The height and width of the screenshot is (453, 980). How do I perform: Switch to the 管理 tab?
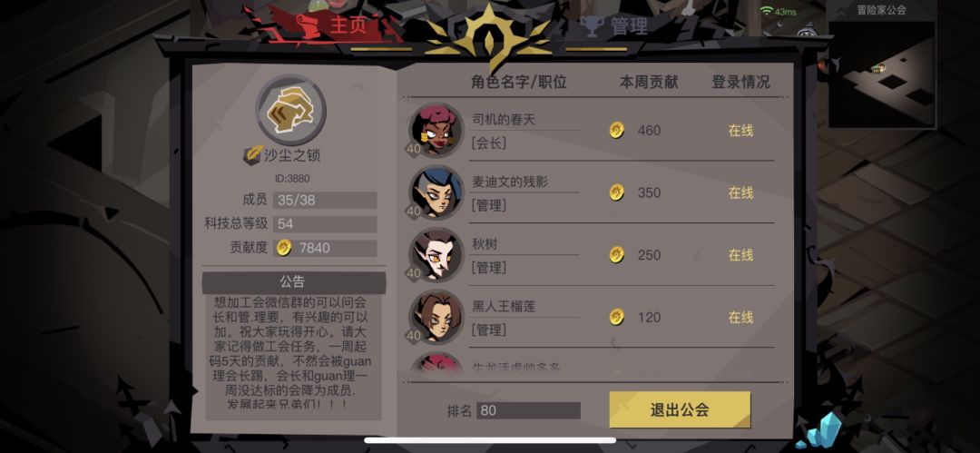pyautogui.click(x=614, y=25)
